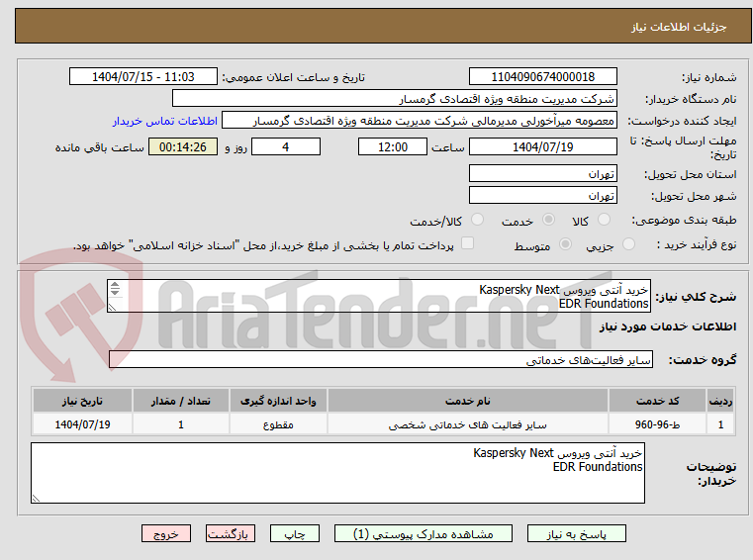Click the deadline date field 1404/07/19
Image resolution: width=753 pixels, height=560 pixels.
point(542,146)
